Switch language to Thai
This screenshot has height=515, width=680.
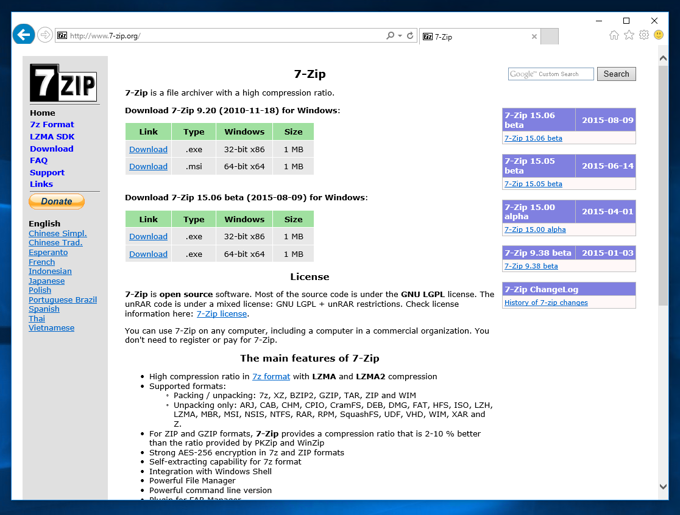click(37, 319)
